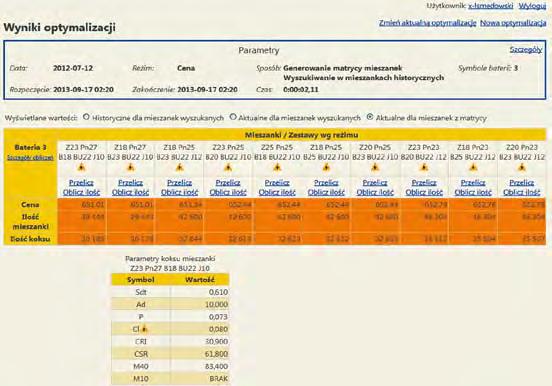Click the Ilość koksu row label
The height and width of the screenshot is (386, 552).
(x=30, y=239)
